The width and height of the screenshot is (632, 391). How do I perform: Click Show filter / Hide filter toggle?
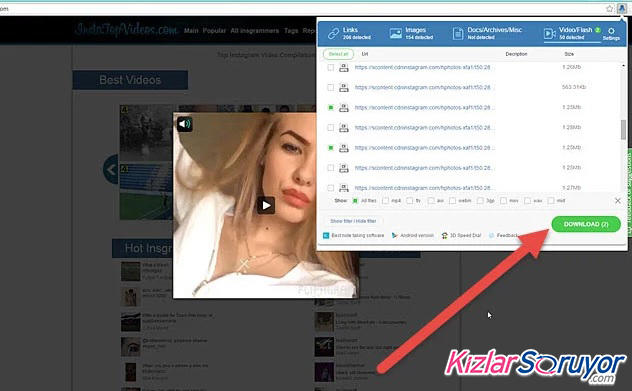pos(353,221)
